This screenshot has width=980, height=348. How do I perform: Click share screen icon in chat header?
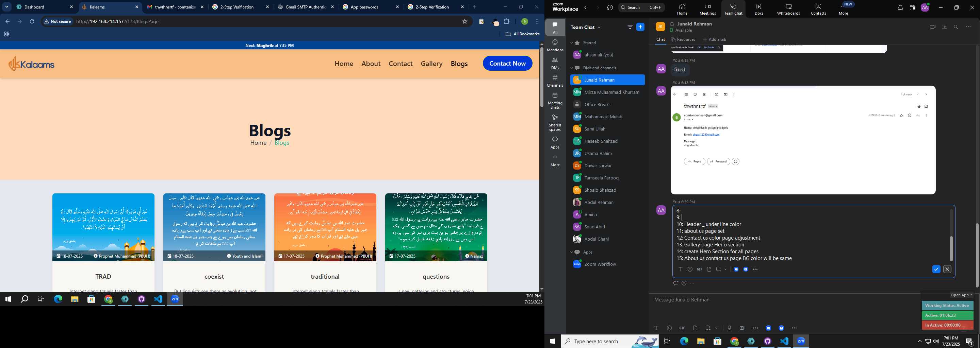(x=945, y=27)
